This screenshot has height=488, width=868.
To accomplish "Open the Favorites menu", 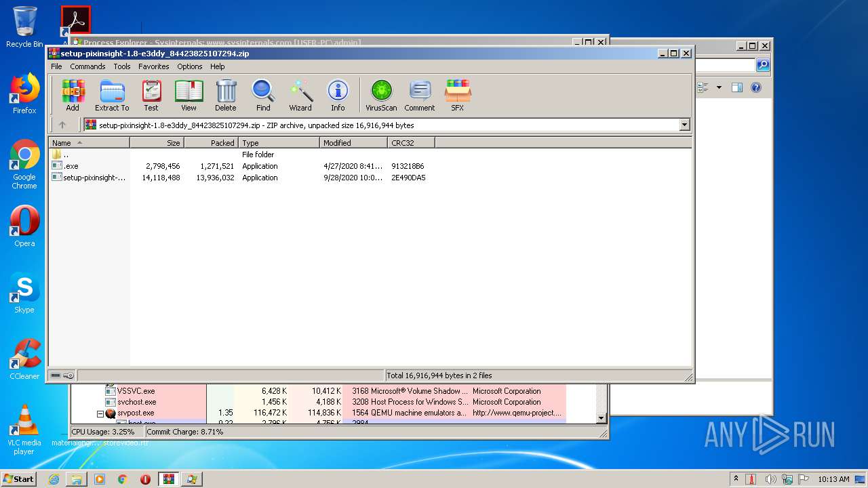I will (154, 66).
